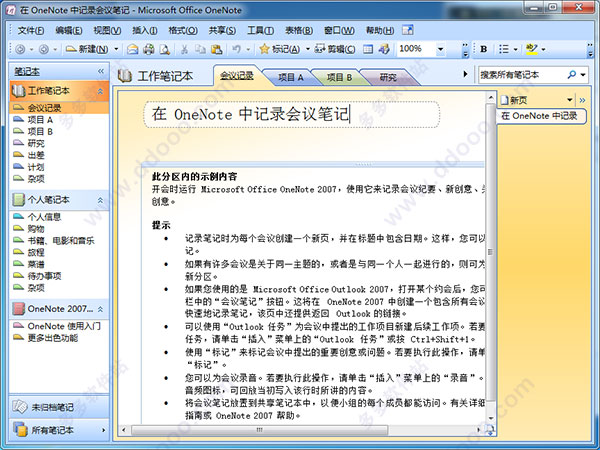Click the email page envelope icon
Image resolution: width=600 pixels, height=450 pixels.
[x=132, y=49]
